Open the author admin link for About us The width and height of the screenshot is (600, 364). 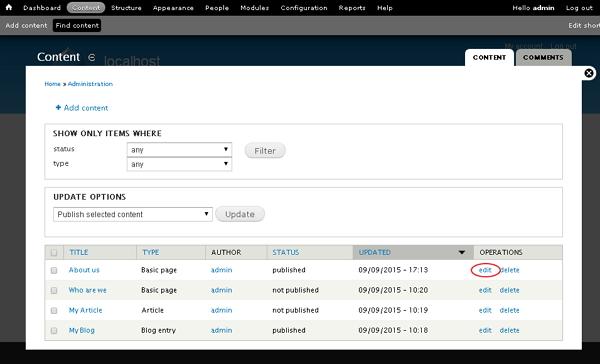pos(222,270)
